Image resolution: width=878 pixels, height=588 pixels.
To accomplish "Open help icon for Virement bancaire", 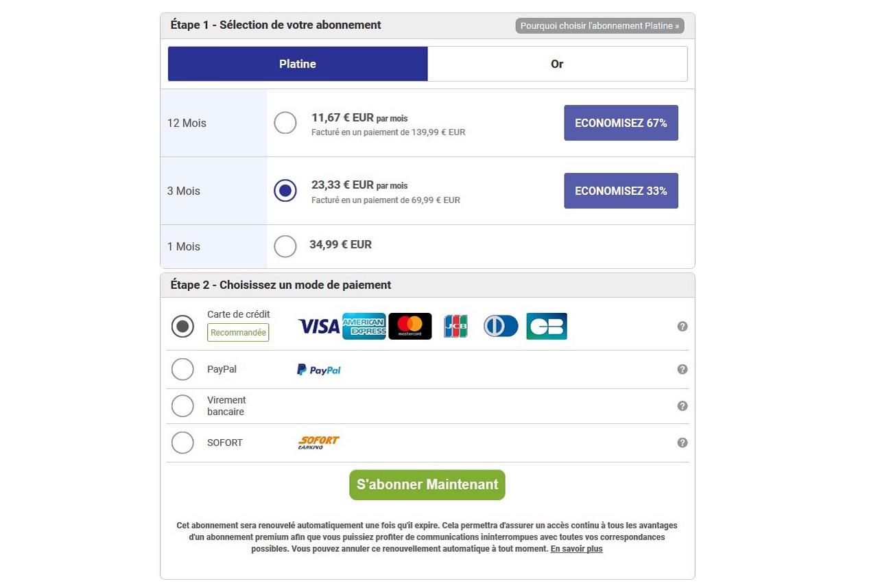I will tap(683, 406).
